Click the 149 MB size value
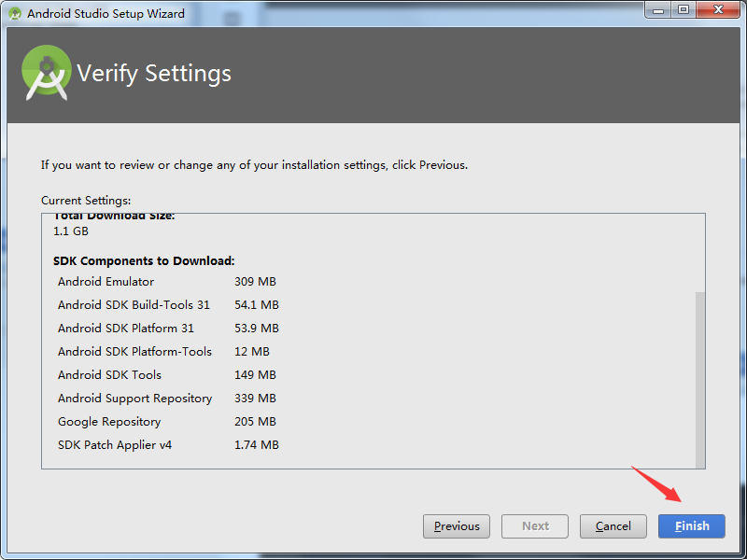The image size is (747, 560). (x=255, y=375)
